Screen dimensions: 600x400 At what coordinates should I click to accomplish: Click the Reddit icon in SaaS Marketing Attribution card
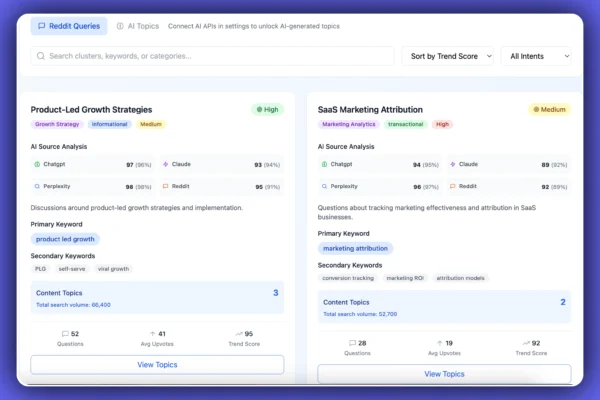452,186
